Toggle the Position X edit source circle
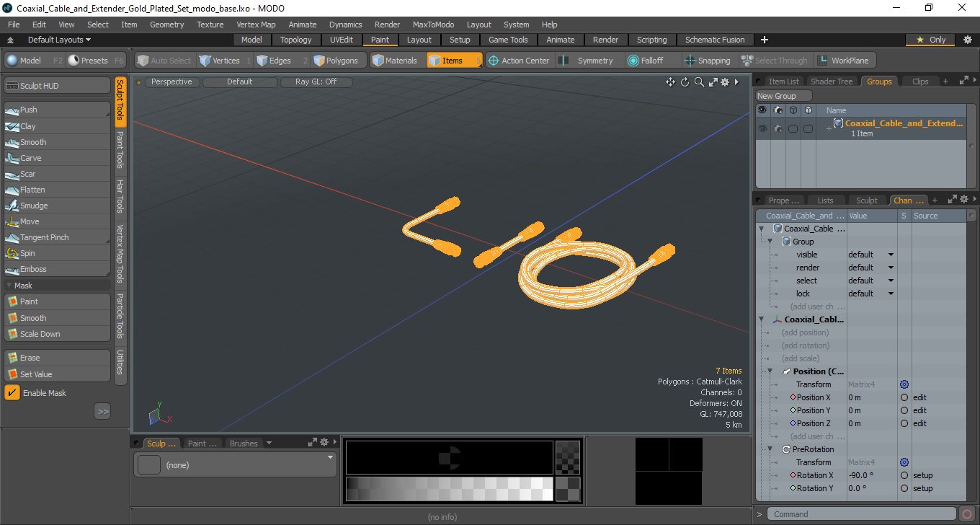The height and width of the screenshot is (525, 980). tap(904, 397)
